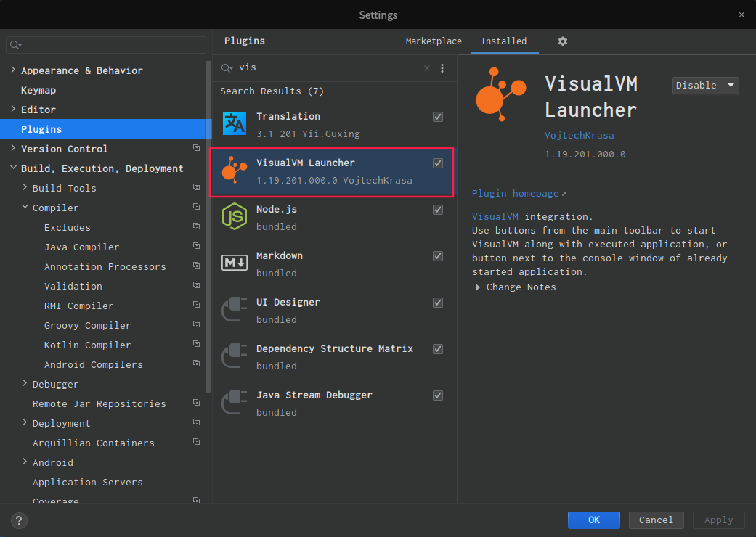Focus the plugin search field containing vis

(x=328, y=68)
